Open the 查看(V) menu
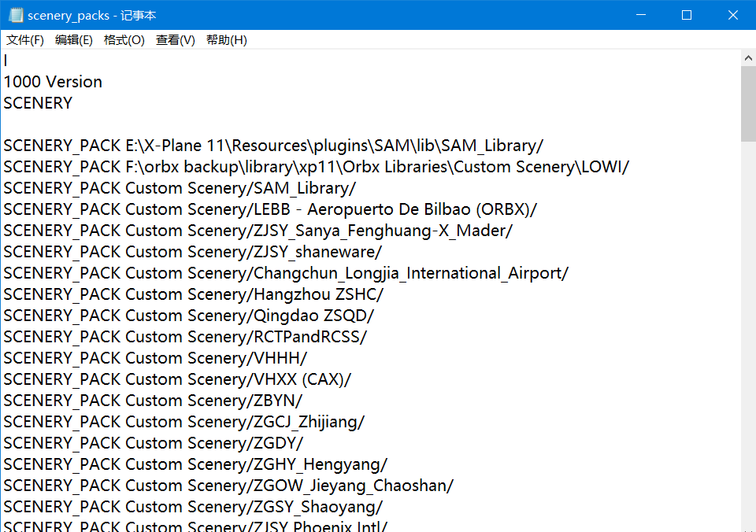756x532 pixels. [x=176, y=40]
